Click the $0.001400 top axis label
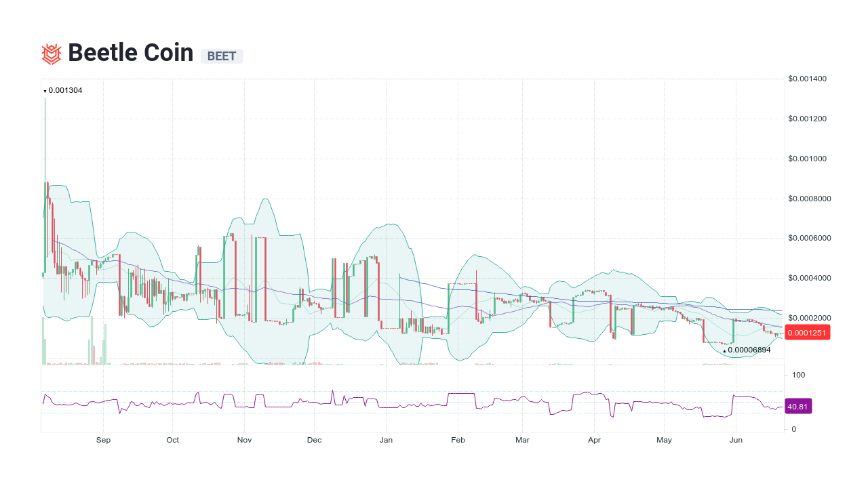The width and height of the screenshot is (868, 488). point(808,79)
